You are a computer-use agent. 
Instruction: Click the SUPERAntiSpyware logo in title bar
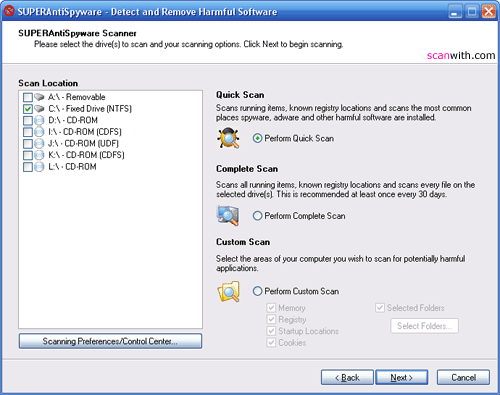pyautogui.click(x=9, y=11)
